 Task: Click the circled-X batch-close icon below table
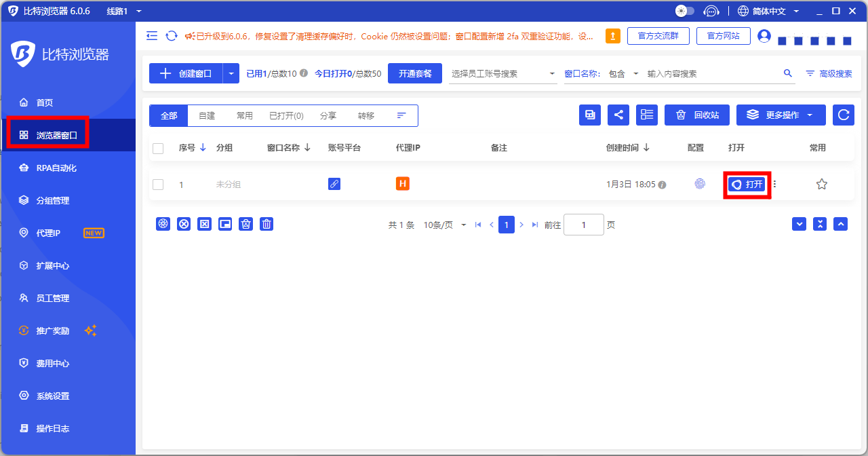[184, 224]
